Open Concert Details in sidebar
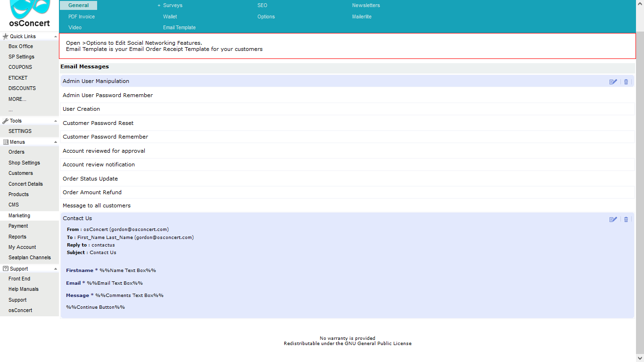This screenshot has height=362, width=644. pyautogui.click(x=25, y=184)
